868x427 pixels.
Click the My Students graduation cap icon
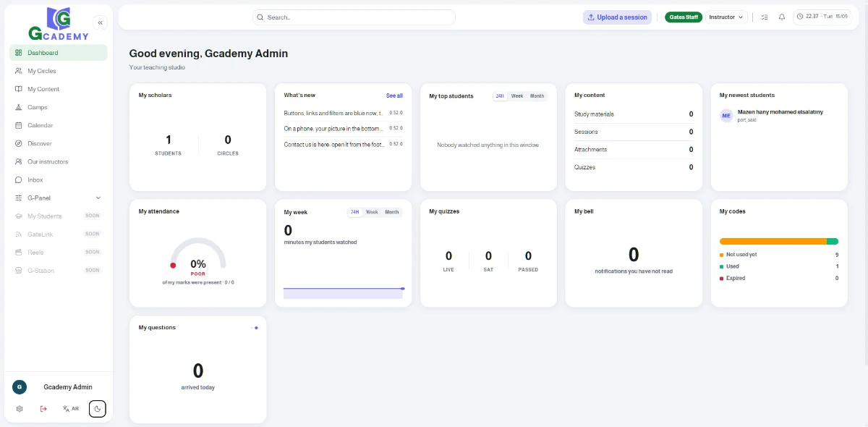click(19, 216)
